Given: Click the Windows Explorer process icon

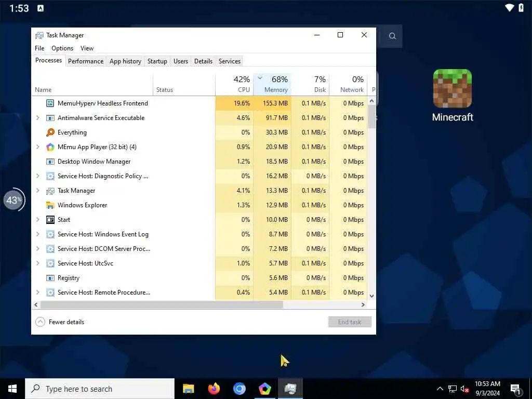Looking at the screenshot, I should [x=50, y=205].
